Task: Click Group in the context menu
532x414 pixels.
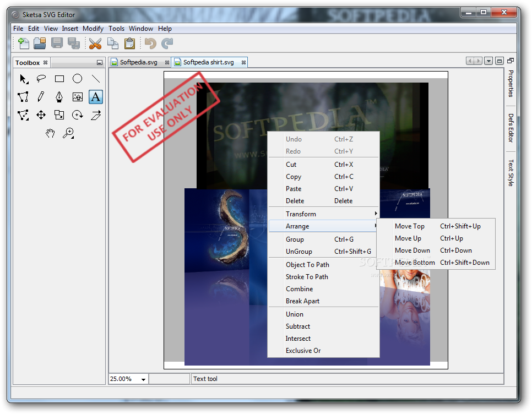Action: coord(323,239)
